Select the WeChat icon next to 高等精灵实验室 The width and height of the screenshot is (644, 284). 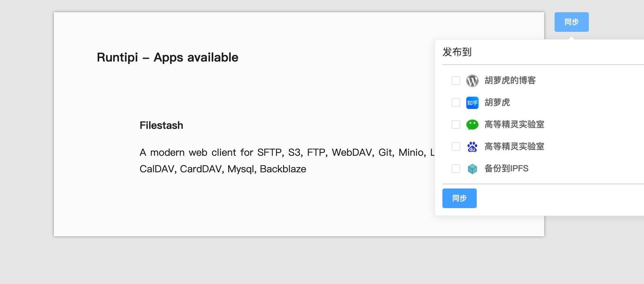tap(472, 124)
